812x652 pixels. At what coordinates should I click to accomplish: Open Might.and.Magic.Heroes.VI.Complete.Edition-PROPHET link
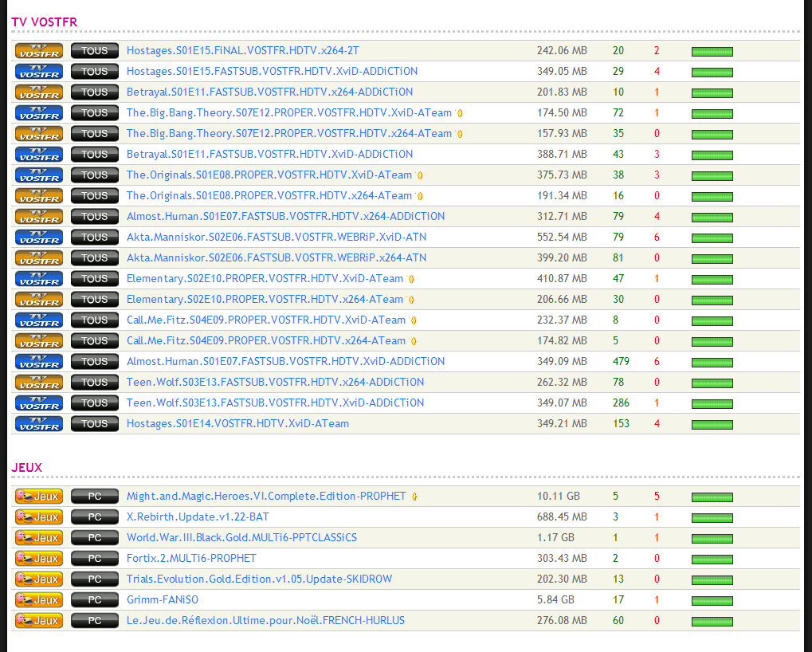tap(266, 496)
